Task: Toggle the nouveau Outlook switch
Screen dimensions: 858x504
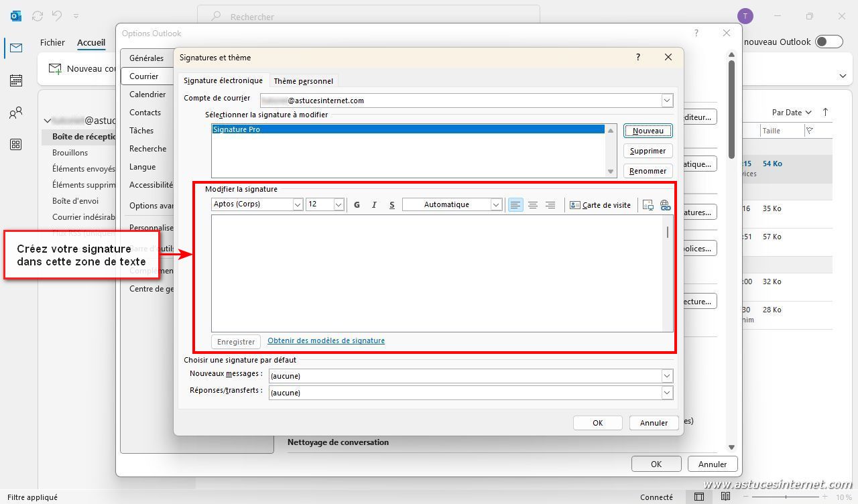Action: (x=829, y=42)
